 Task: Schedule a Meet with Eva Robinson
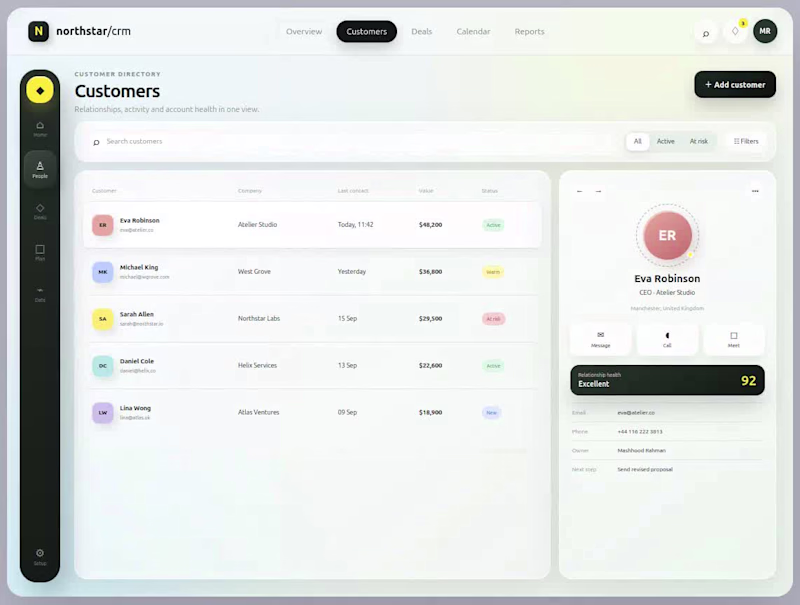coord(734,339)
